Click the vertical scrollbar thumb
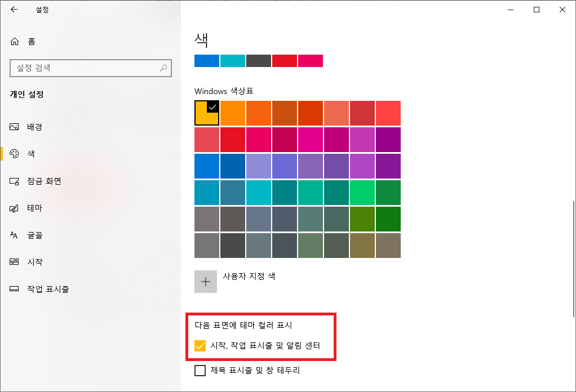 point(574,259)
